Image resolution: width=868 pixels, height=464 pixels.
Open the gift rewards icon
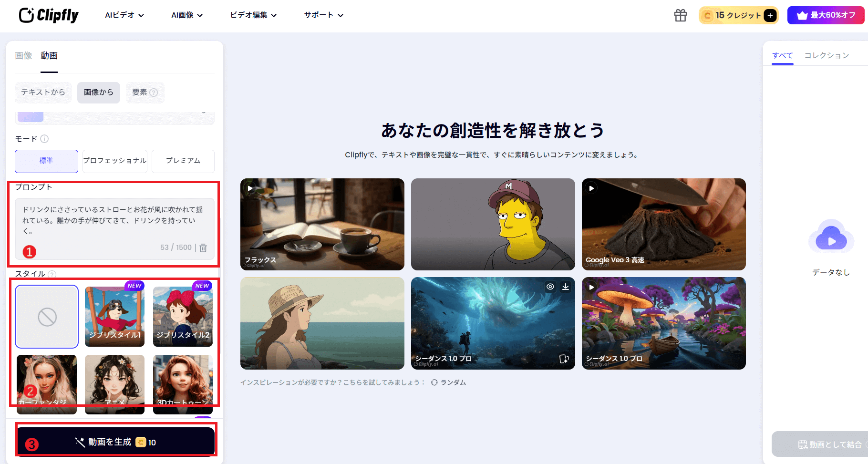[680, 15]
